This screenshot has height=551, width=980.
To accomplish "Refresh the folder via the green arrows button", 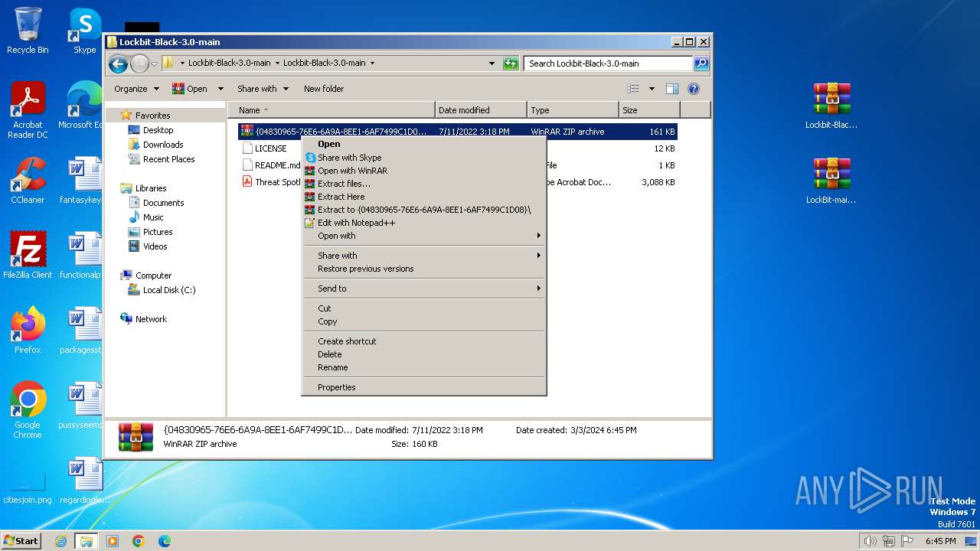I will coord(511,64).
